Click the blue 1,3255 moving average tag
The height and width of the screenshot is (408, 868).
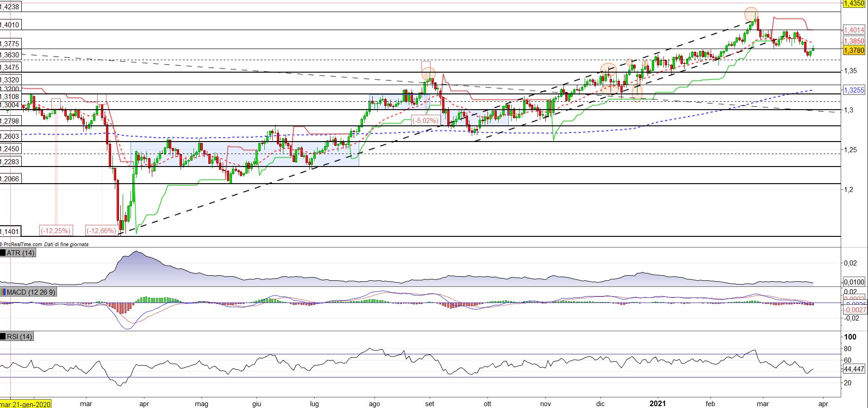click(x=854, y=90)
